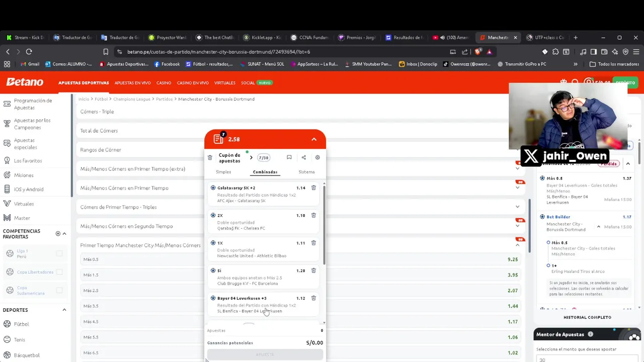Click the Depósito button
This screenshot has height=362, width=644.
point(625,82)
